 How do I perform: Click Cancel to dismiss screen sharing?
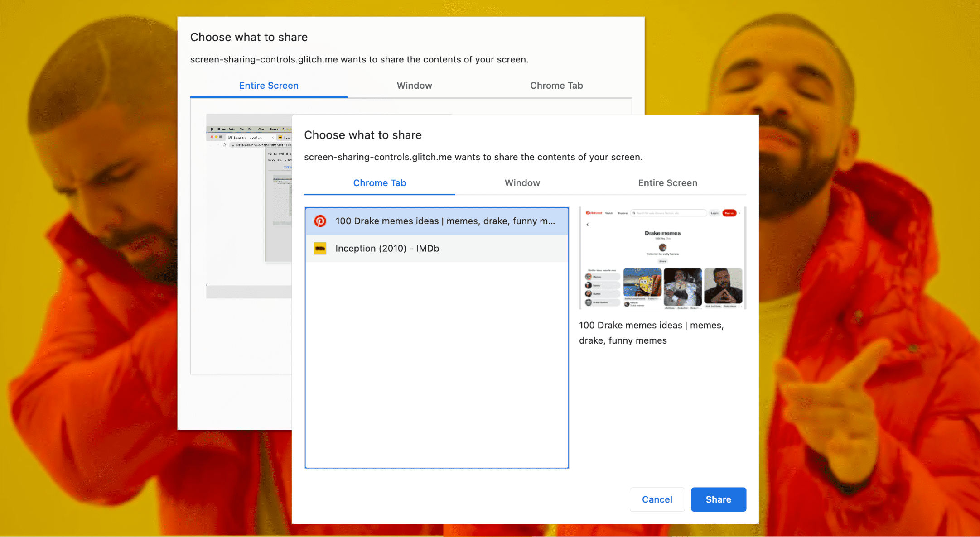[x=657, y=499]
